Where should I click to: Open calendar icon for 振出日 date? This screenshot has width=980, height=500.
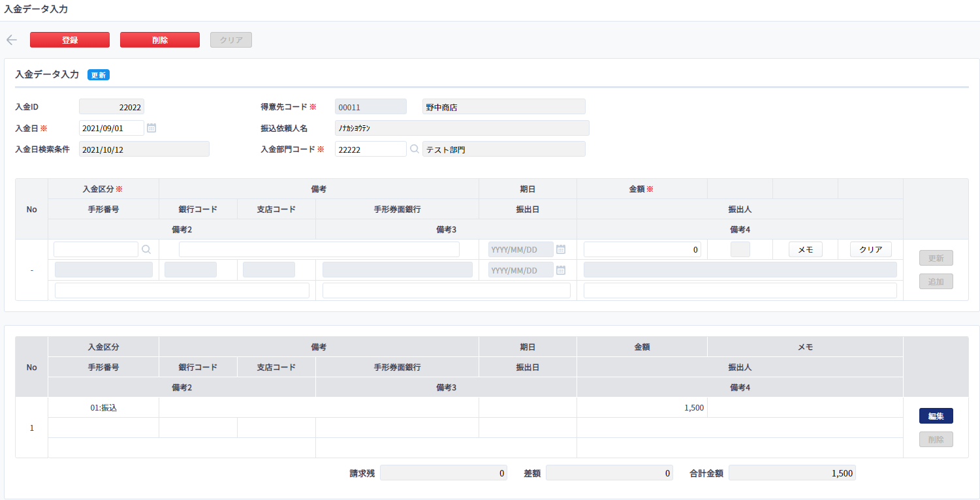point(561,270)
